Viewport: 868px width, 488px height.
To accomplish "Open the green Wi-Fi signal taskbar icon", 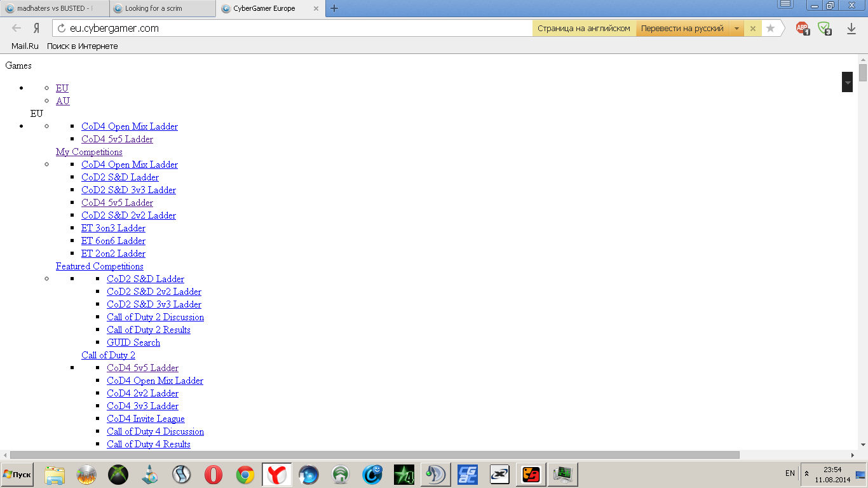I will point(341,474).
